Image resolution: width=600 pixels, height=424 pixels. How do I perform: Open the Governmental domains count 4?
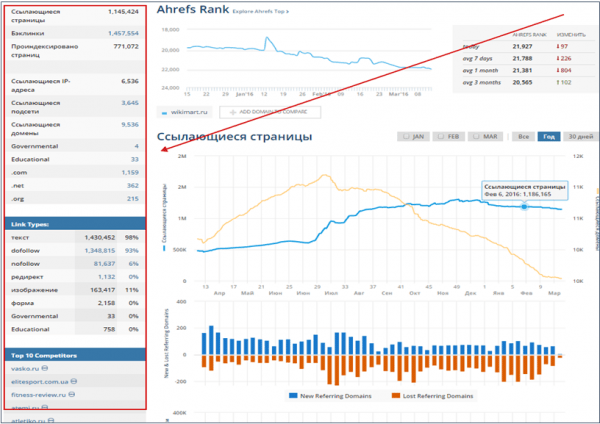pos(137,146)
